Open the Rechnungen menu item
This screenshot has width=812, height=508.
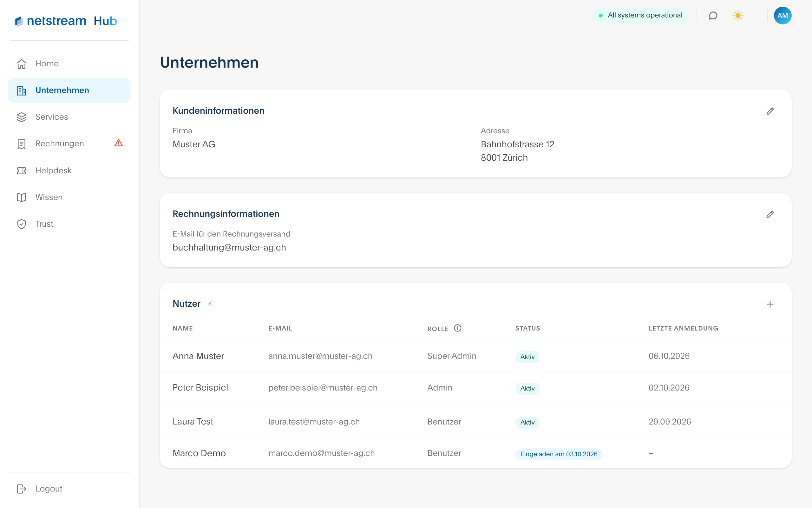(x=69, y=144)
